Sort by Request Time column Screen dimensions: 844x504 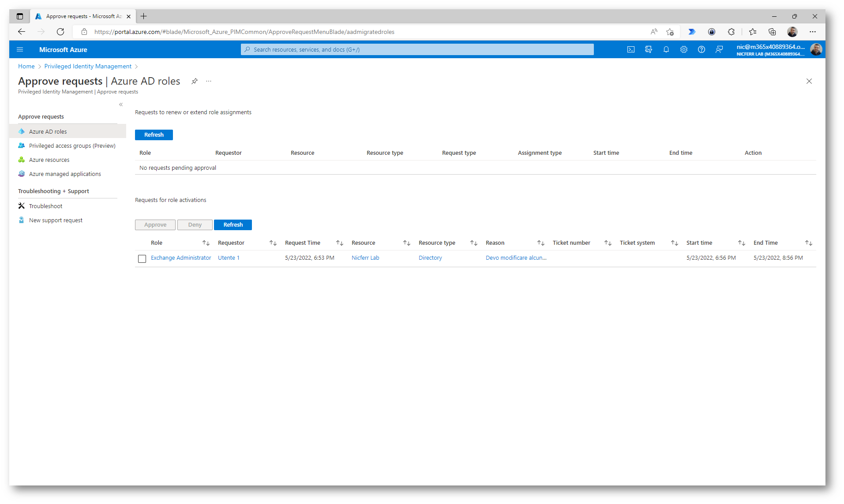pos(340,243)
